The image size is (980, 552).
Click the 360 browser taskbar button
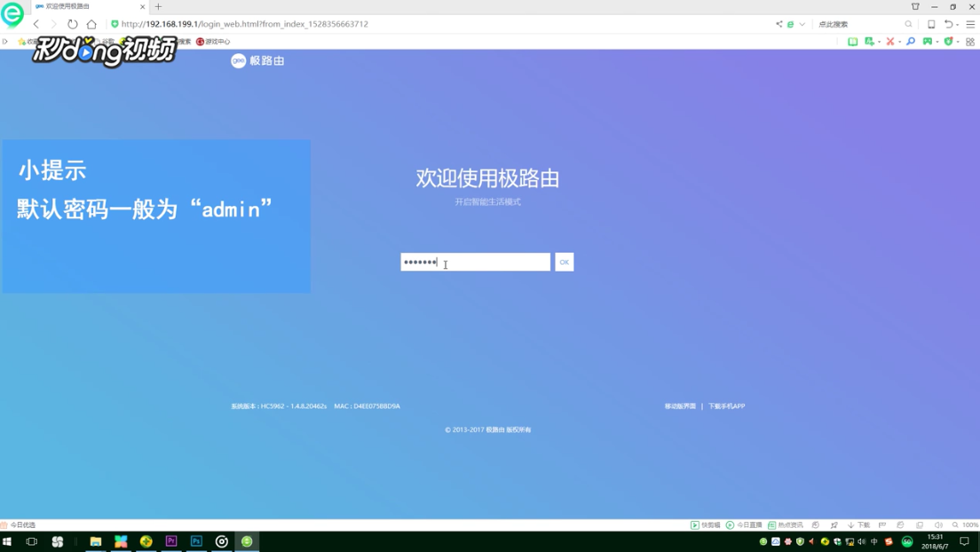click(247, 541)
